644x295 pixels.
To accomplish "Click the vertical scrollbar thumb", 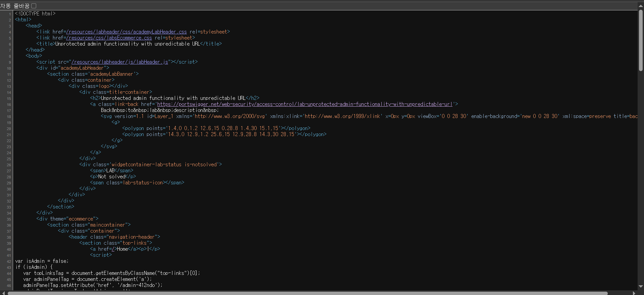I will [x=641, y=40].
